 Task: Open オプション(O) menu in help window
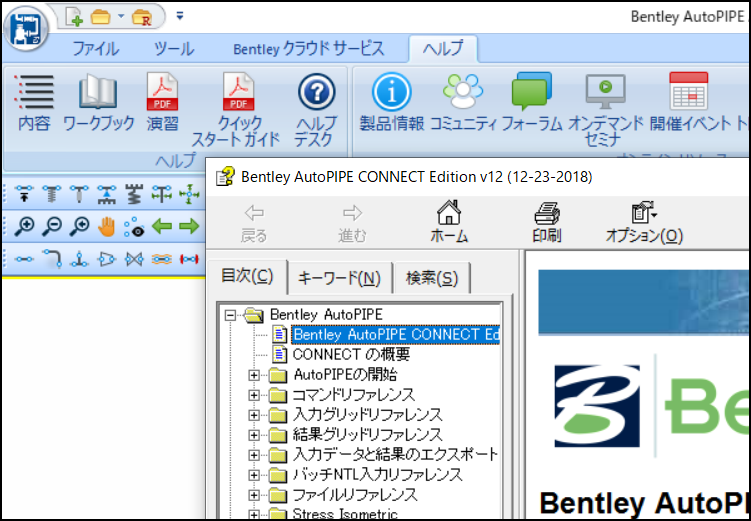[x=644, y=222]
